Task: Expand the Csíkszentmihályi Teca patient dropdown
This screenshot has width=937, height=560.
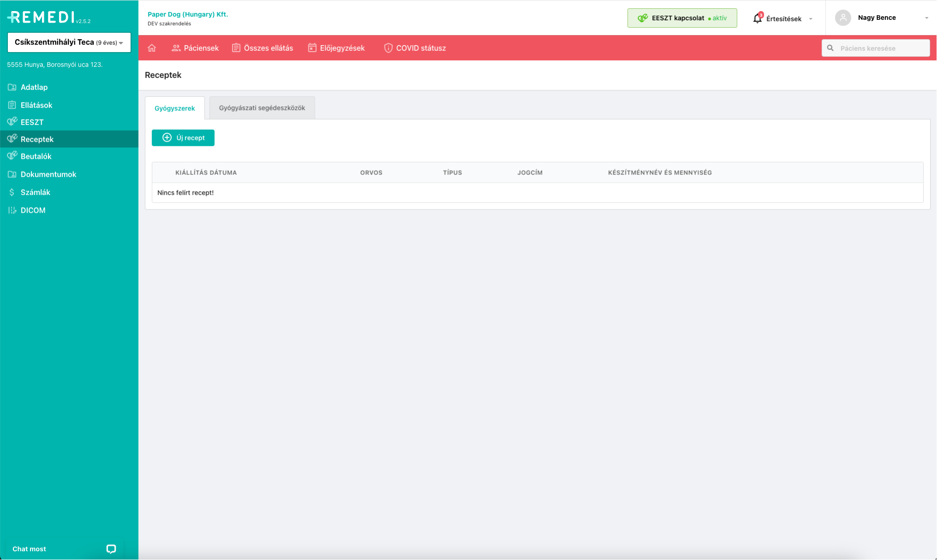Action: point(121,43)
